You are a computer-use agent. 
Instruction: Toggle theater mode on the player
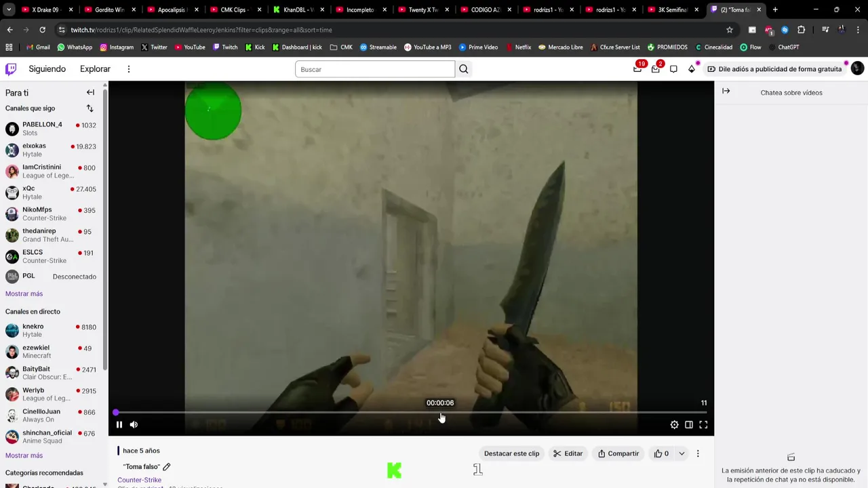(689, 425)
